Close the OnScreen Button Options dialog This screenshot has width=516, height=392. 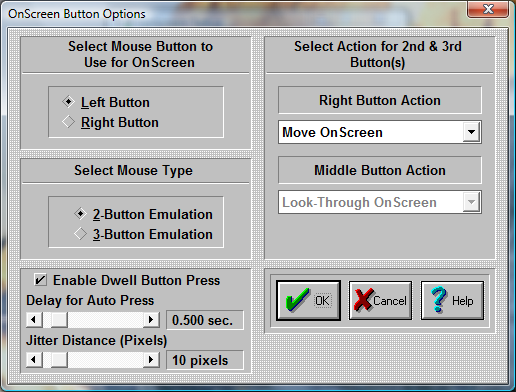(x=488, y=9)
